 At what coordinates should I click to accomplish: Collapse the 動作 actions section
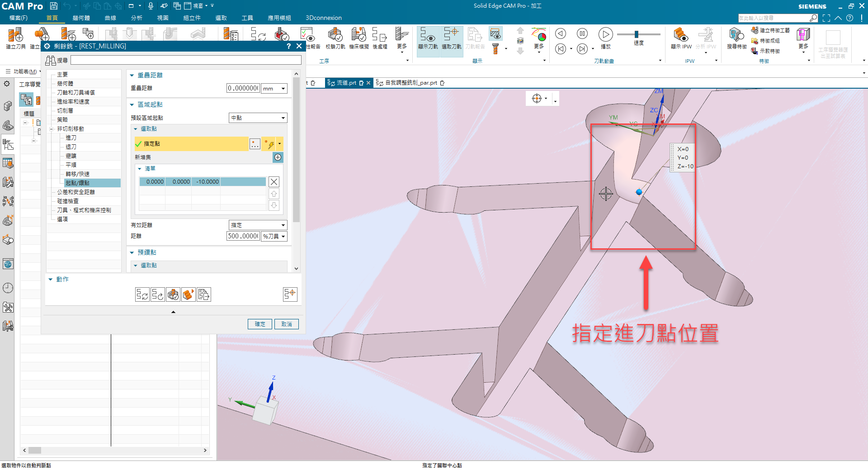51,280
